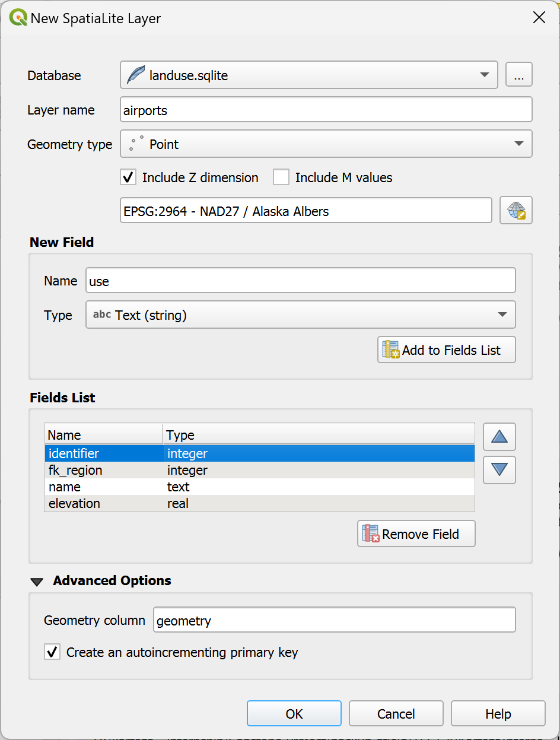Enable Include M values checkbox
Image resolution: width=560 pixels, height=740 pixels.
pos(281,177)
